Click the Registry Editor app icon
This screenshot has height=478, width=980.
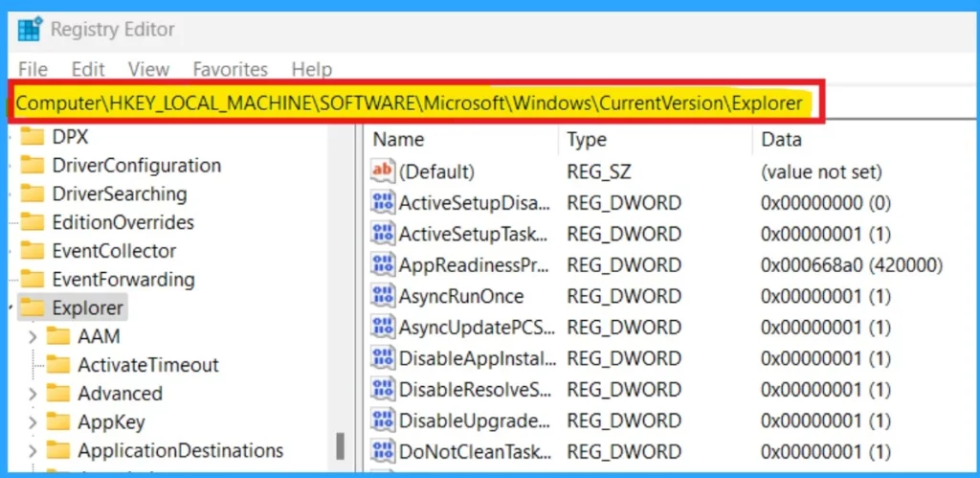[30, 30]
